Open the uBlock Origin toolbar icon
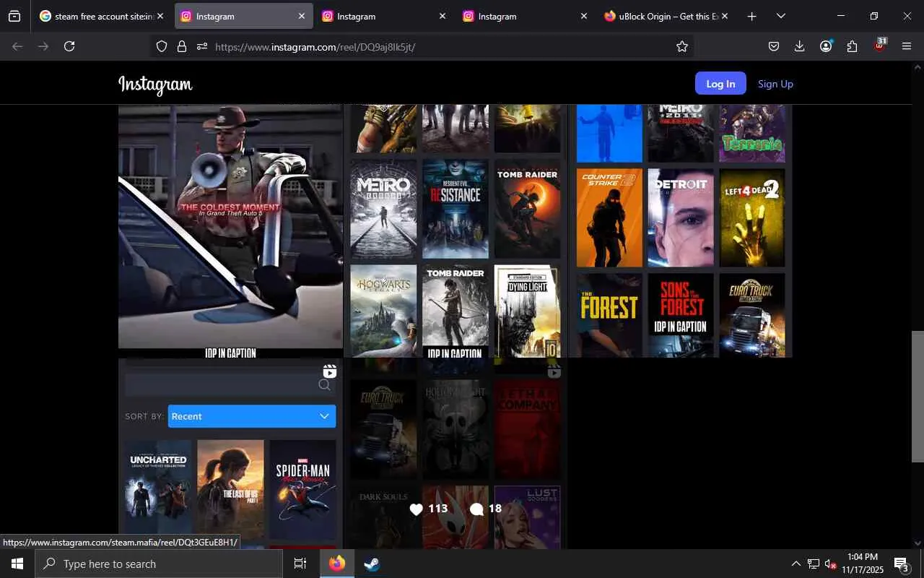The image size is (924, 578). [879, 46]
